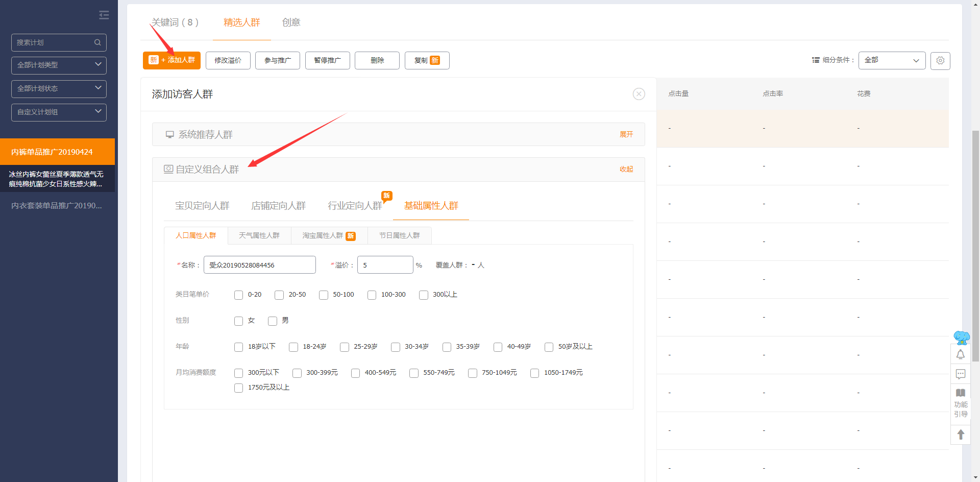The image size is (980, 482).
Task: Click the 添加人群 button
Action: click(x=171, y=60)
